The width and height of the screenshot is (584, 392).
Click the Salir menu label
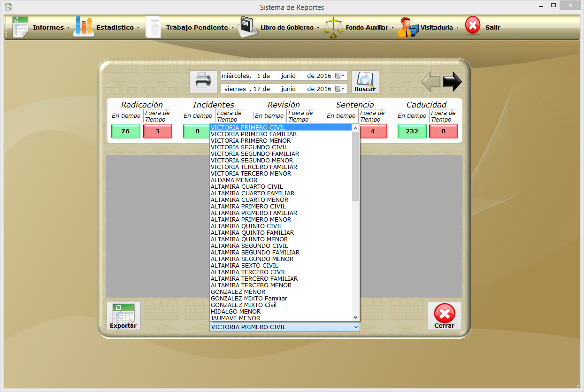pyautogui.click(x=493, y=27)
